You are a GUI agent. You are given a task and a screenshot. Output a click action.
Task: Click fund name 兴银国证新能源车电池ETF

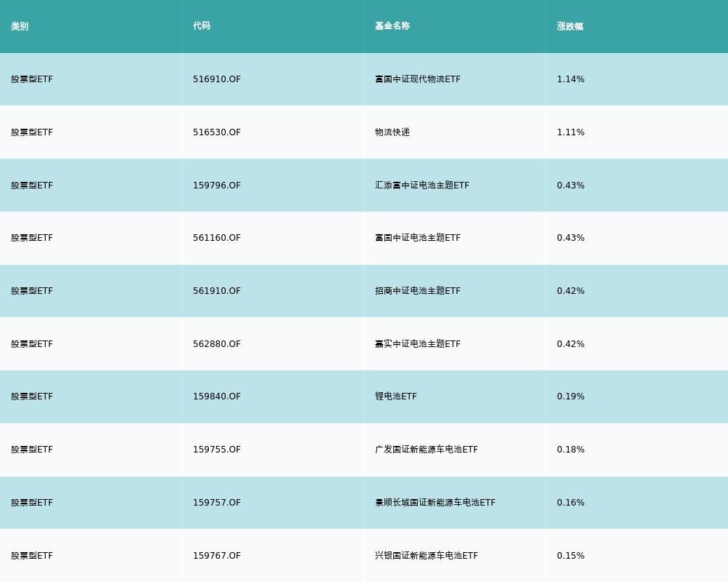pos(426,556)
